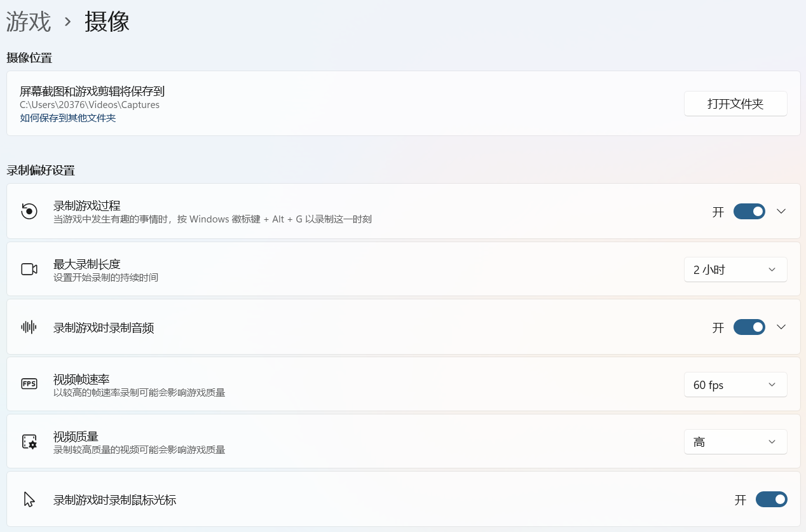The height and width of the screenshot is (532, 806).
Task: Disable the 录制游戏时录制音频 switch
Action: [x=749, y=327]
